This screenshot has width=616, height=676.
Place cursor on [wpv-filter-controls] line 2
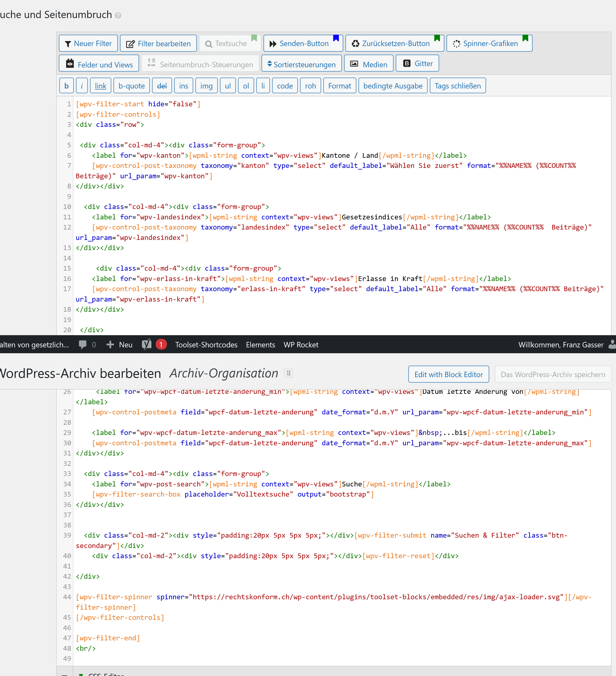pos(118,114)
